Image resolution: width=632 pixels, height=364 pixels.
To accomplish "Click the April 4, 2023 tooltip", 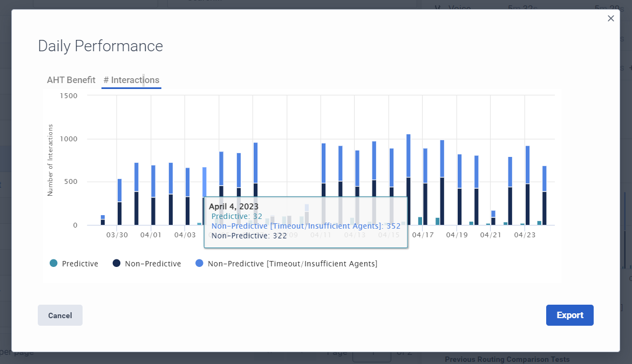I will coord(305,221).
